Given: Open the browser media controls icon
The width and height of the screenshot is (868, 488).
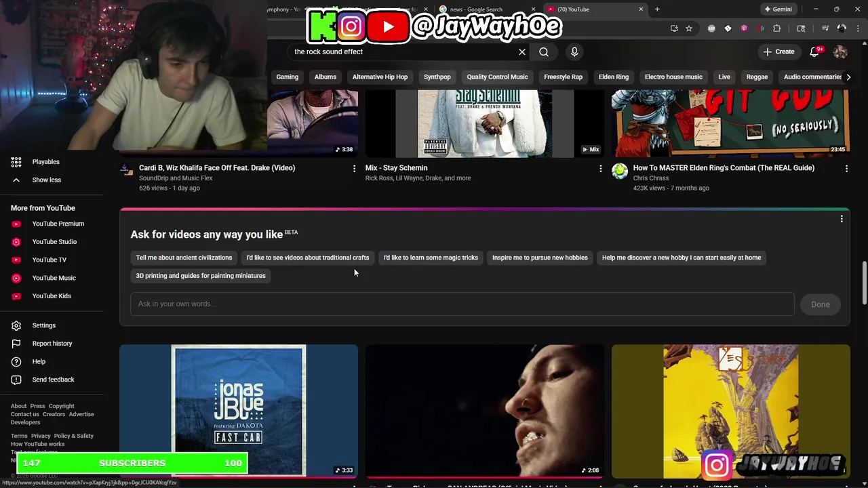Looking at the screenshot, I should click(825, 28).
